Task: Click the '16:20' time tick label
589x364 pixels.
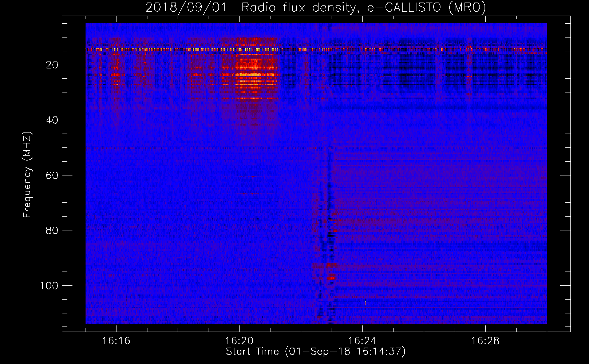Action: [x=240, y=341]
